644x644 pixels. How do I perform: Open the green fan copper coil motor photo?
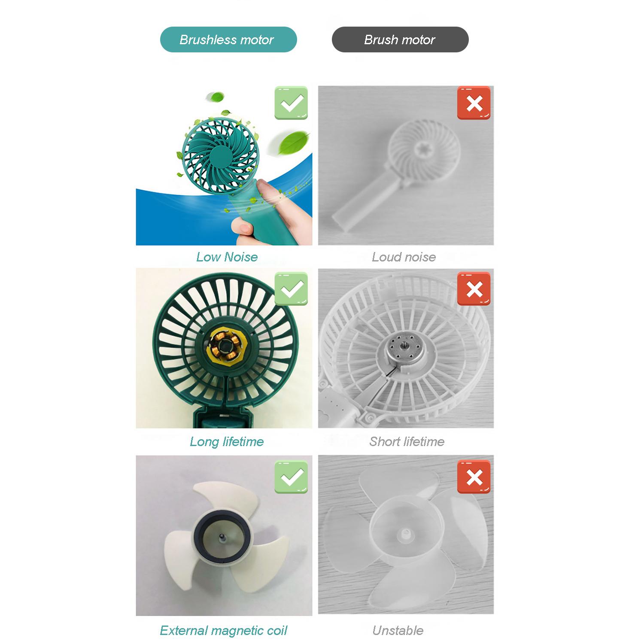tap(224, 348)
